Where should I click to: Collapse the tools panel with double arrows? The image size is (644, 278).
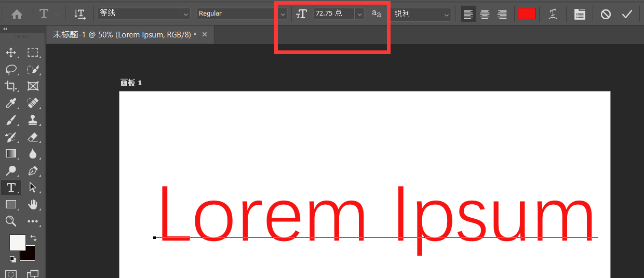(5, 30)
